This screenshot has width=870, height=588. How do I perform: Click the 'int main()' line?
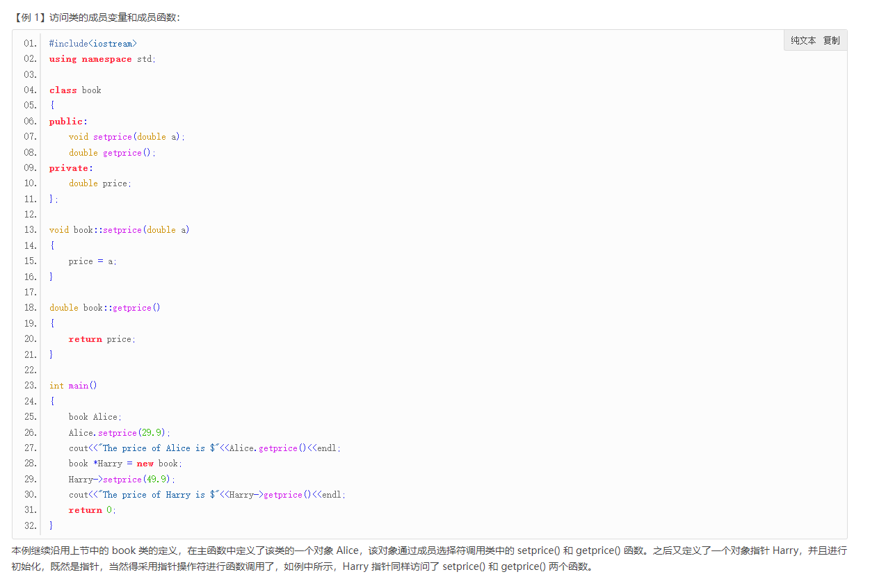(x=74, y=386)
